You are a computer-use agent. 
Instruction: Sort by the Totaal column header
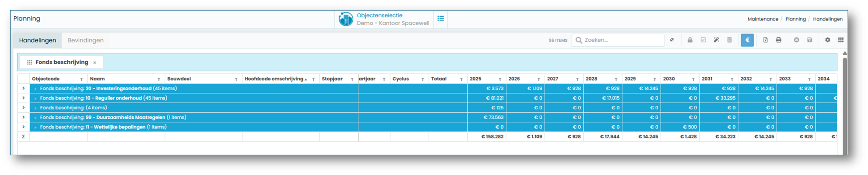[x=439, y=79]
